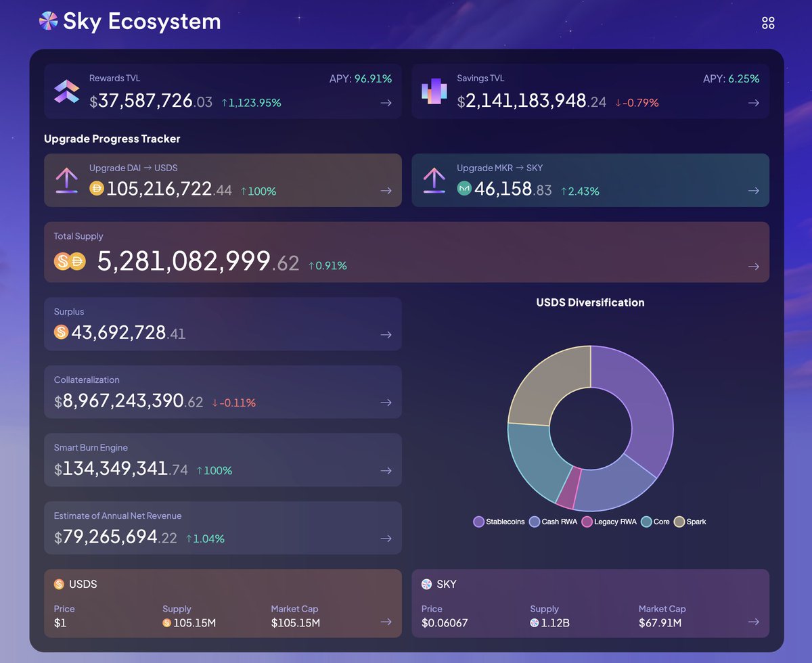The height and width of the screenshot is (663, 812).
Task: Select the Rewards TVL layered icon
Action: pos(66,92)
